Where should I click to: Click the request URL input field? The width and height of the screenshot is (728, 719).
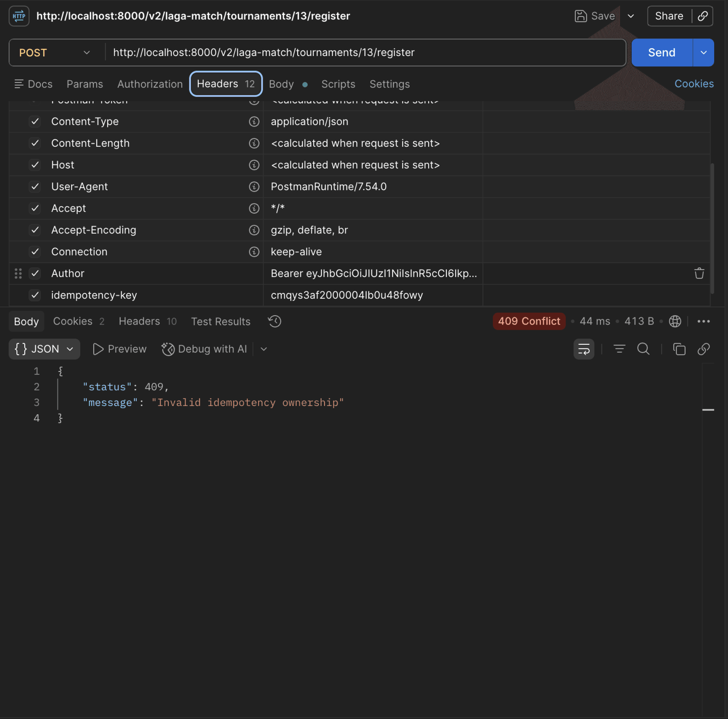[x=365, y=52]
